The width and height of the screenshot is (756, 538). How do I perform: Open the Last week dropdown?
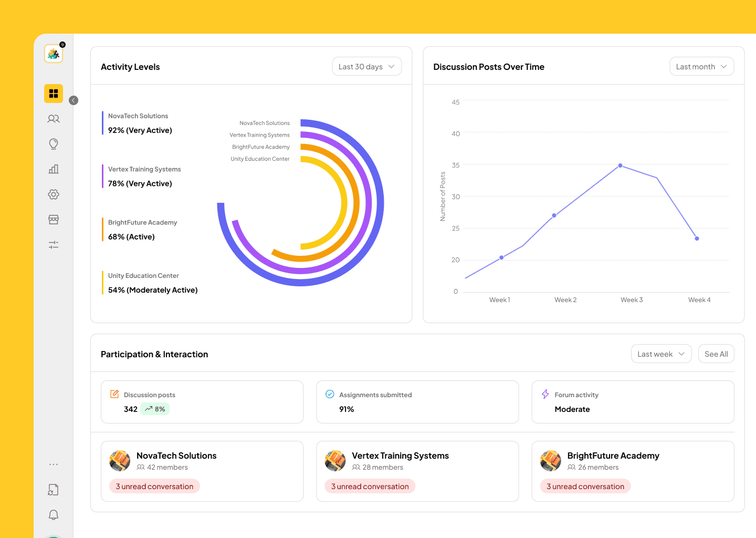[661, 354]
